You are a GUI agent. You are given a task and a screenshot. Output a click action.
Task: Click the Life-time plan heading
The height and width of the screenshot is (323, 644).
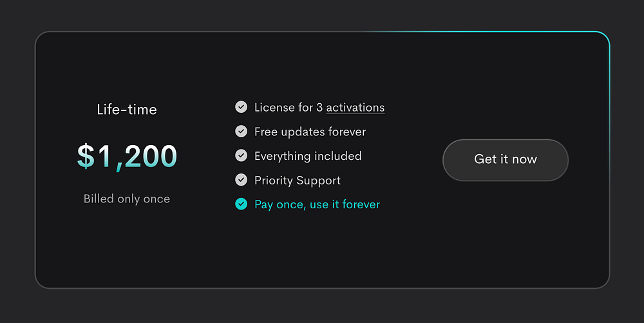click(x=127, y=110)
